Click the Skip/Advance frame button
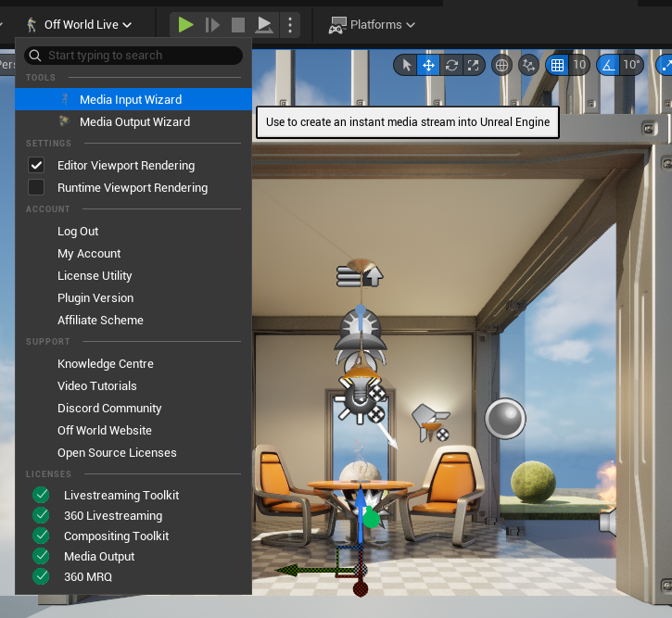 click(x=212, y=25)
